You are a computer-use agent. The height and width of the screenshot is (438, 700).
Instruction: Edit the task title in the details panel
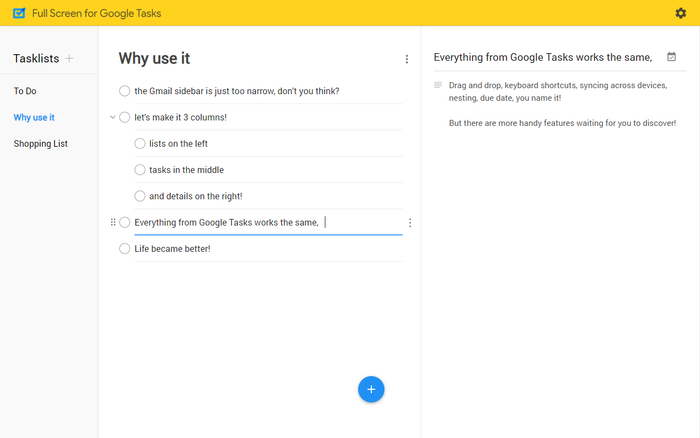542,57
